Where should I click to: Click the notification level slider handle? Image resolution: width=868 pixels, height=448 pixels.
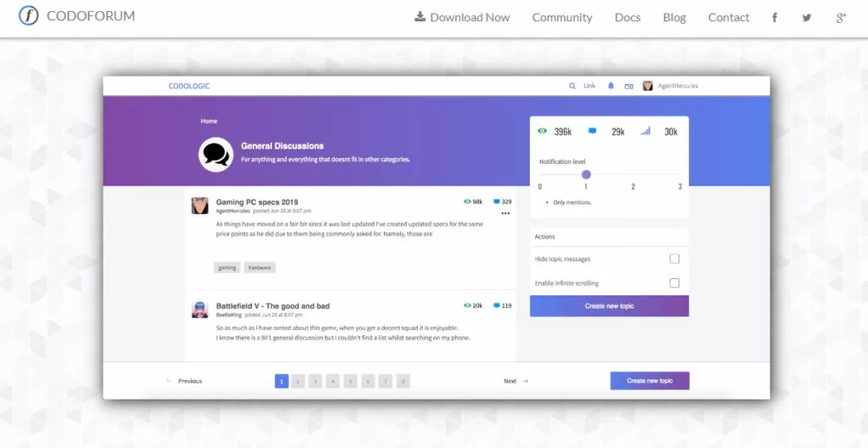[587, 175]
